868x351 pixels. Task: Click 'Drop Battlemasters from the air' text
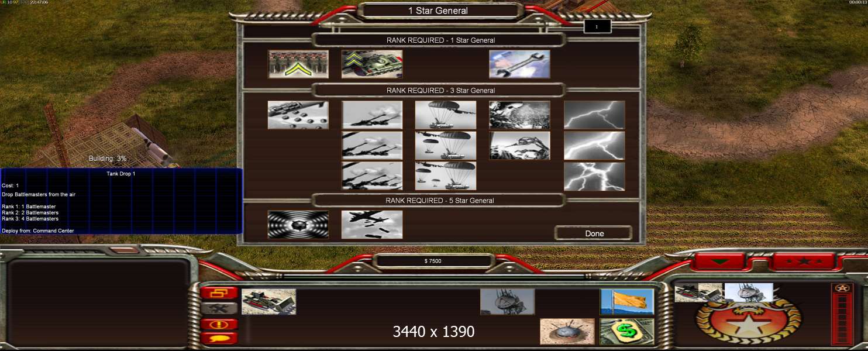tap(39, 194)
